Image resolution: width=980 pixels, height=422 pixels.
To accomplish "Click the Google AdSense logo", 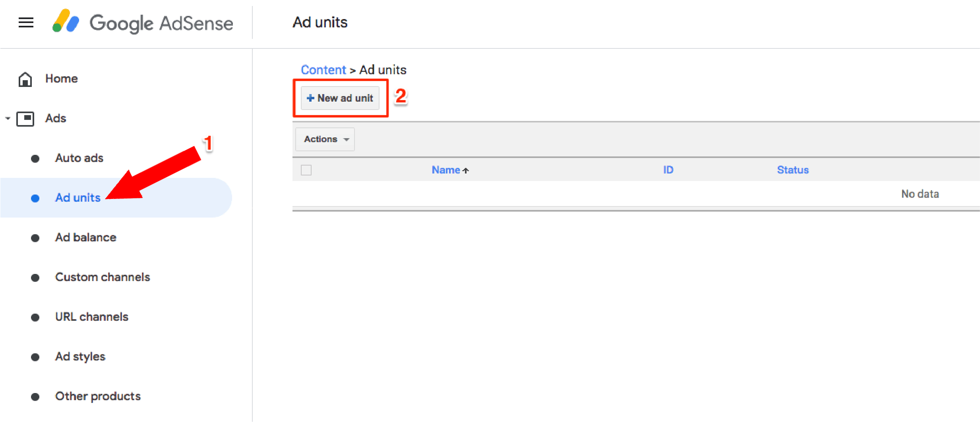I will point(142,22).
